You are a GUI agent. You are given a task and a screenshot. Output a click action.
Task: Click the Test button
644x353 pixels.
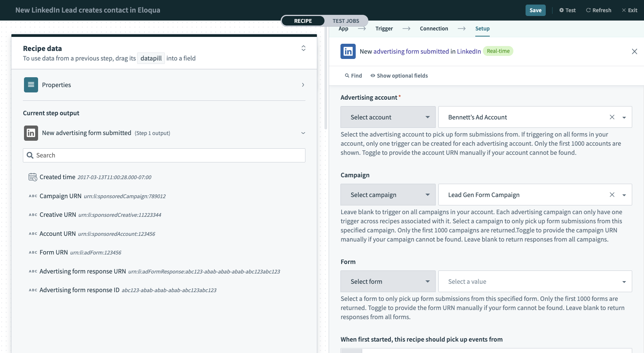pos(567,10)
